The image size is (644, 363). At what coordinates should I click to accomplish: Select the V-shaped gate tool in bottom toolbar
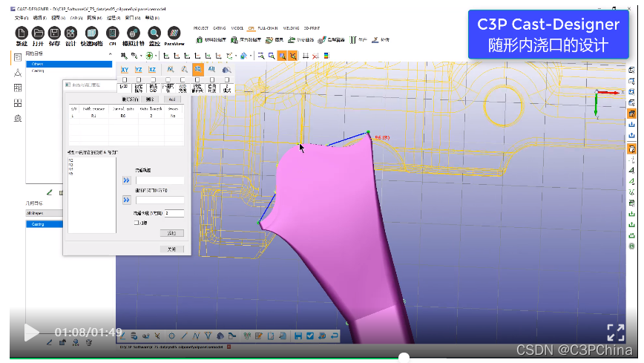point(208,336)
